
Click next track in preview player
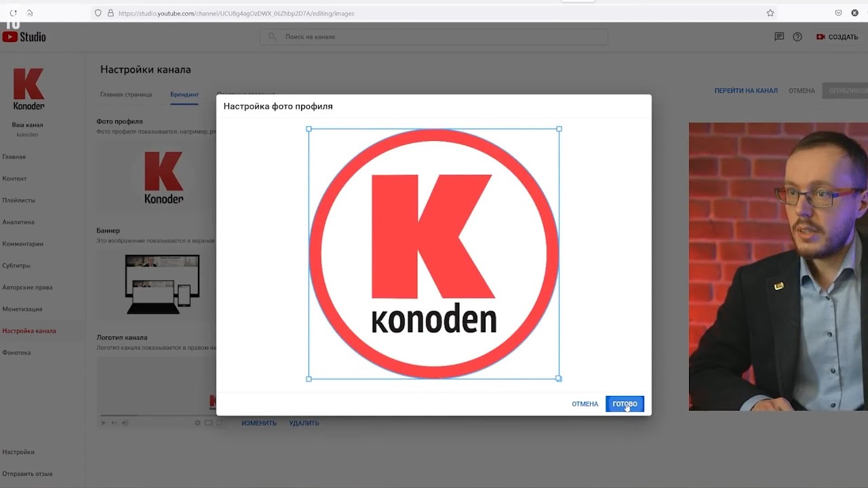click(x=114, y=423)
